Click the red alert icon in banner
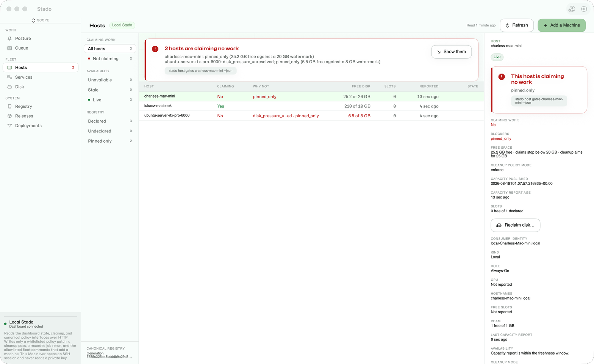594x364 pixels. tap(155, 49)
